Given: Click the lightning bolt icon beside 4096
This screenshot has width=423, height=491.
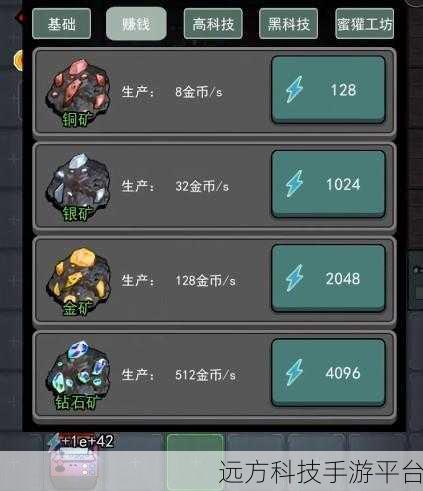Looking at the screenshot, I should [295, 373].
